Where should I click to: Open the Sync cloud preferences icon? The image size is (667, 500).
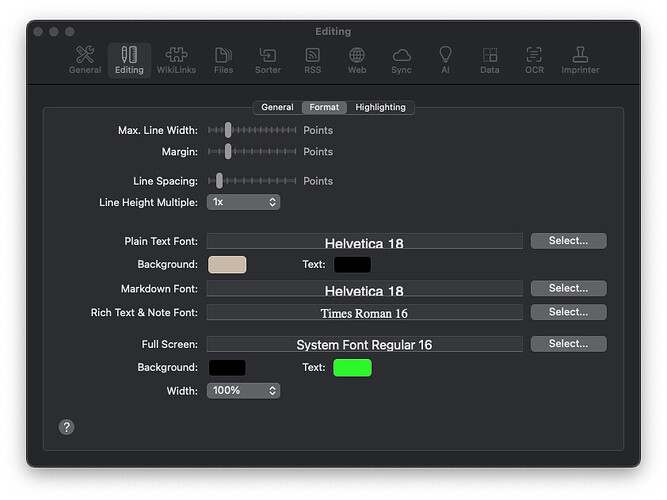(x=402, y=60)
